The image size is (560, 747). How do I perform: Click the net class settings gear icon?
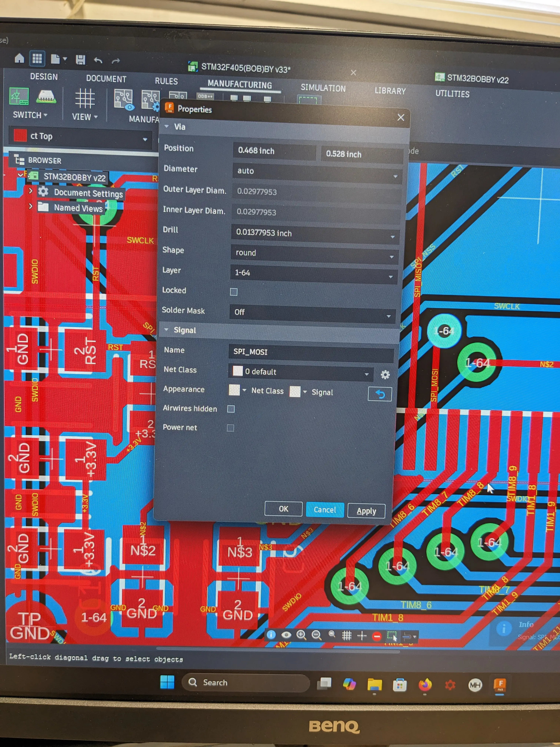(385, 374)
